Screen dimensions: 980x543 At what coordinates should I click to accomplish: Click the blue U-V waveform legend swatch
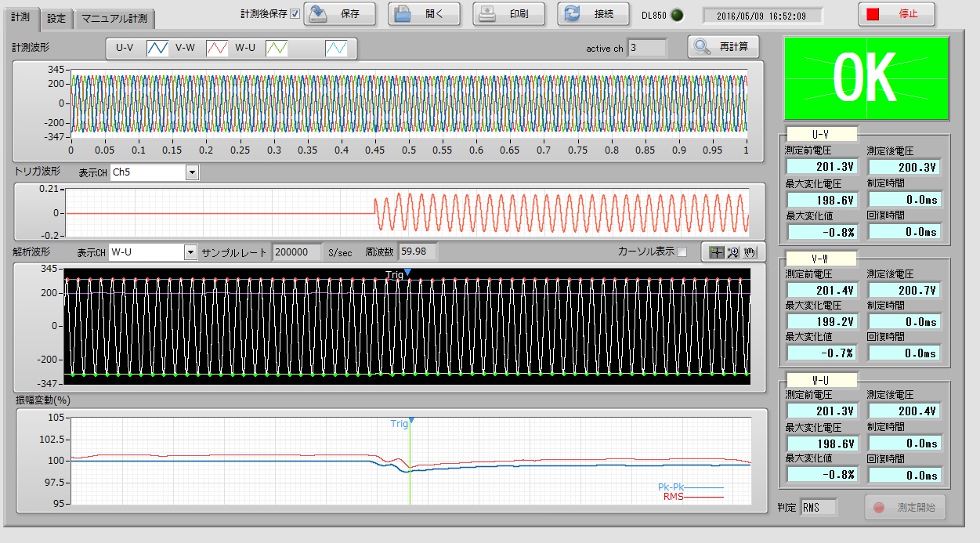(159, 48)
